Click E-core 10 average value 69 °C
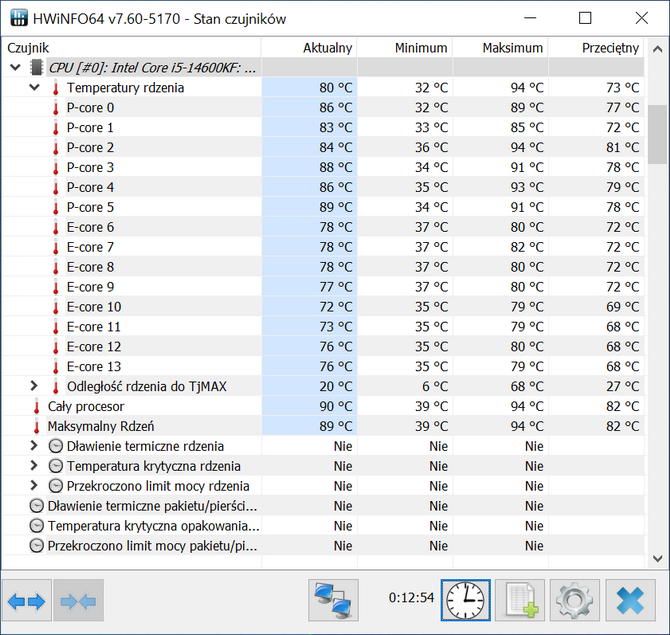This screenshot has height=635, width=670. (623, 307)
